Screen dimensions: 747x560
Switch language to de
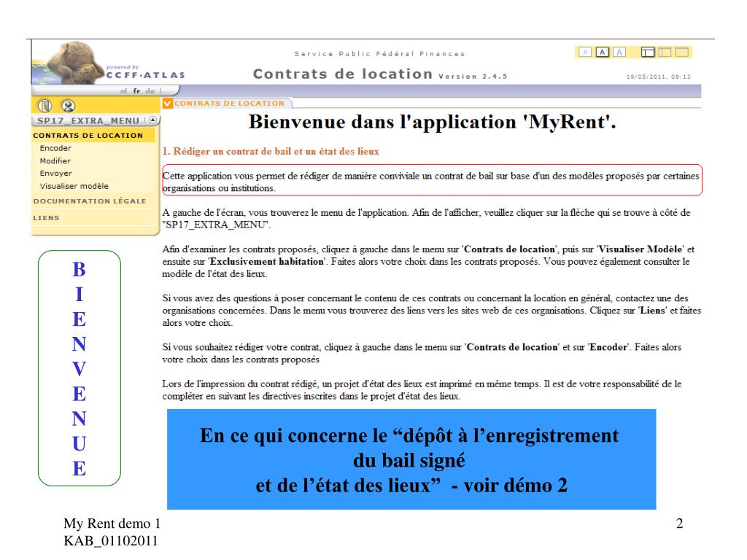(150, 90)
